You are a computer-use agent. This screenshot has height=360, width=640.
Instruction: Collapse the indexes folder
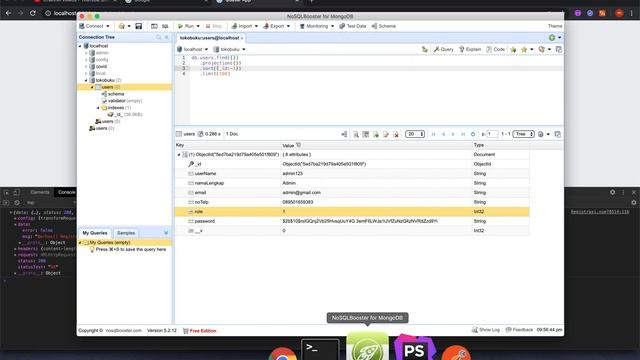point(98,108)
